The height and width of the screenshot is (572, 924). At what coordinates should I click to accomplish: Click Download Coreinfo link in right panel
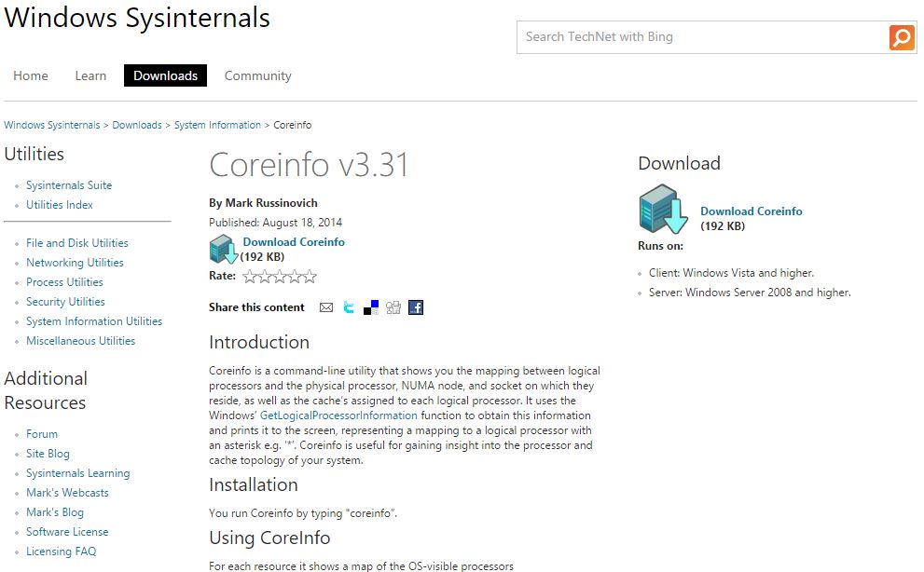coord(751,211)
